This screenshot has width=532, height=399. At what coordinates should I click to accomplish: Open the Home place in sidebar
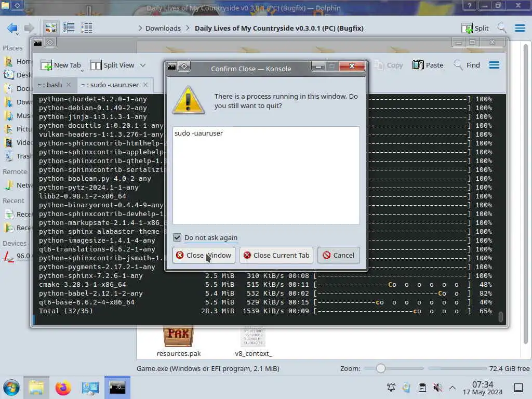click(17, 61)
